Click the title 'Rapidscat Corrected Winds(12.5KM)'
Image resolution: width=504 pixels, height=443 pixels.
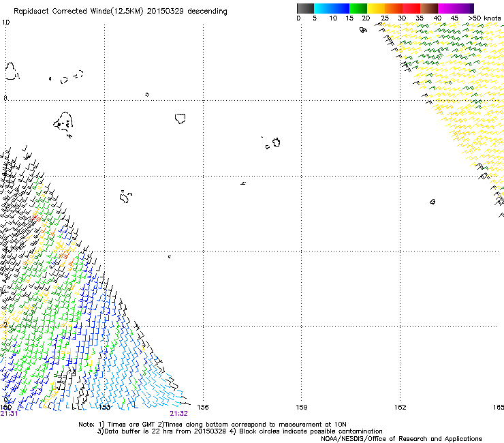pos(78,12)
